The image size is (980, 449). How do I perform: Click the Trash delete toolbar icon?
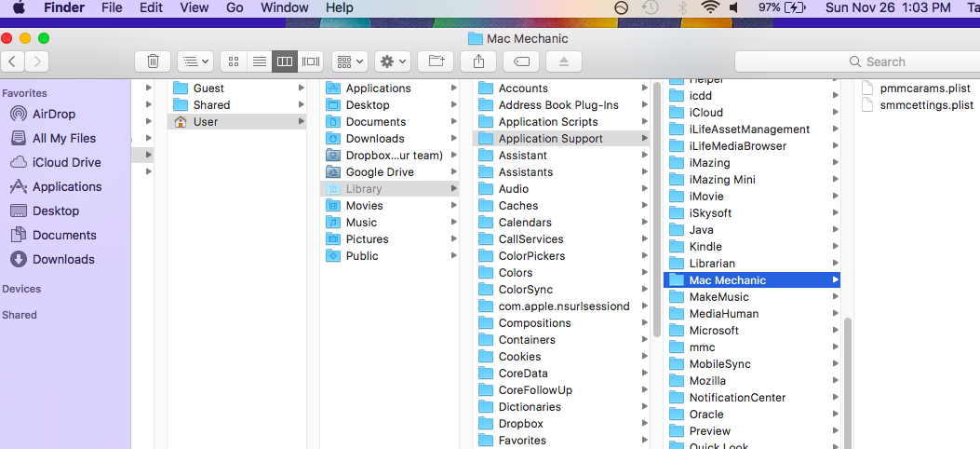click(153, 61)
